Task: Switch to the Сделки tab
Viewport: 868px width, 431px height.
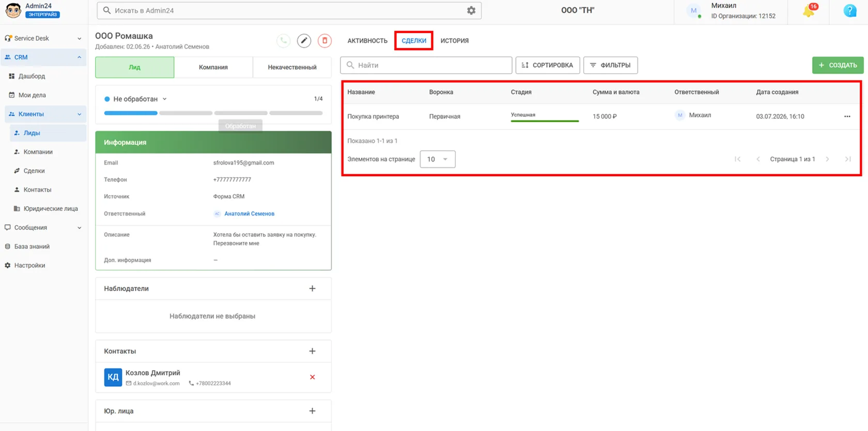Action: coord(414,41)
